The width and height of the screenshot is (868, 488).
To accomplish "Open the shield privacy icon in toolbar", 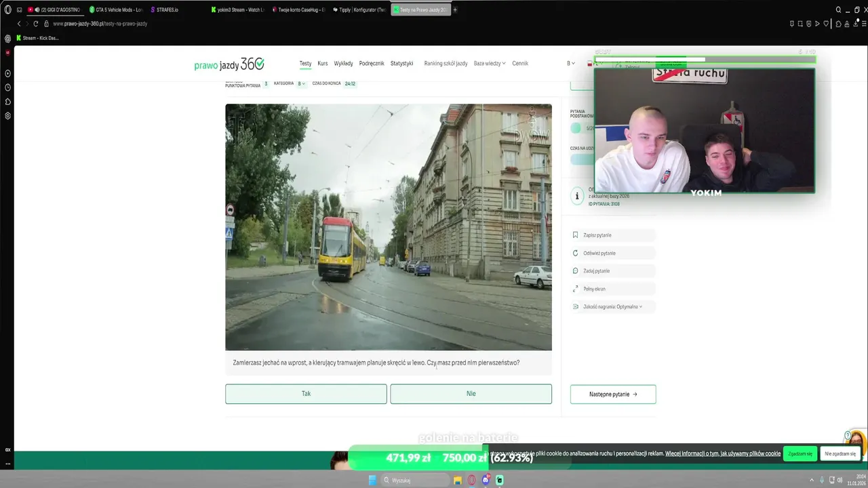I will coord(809,24).
